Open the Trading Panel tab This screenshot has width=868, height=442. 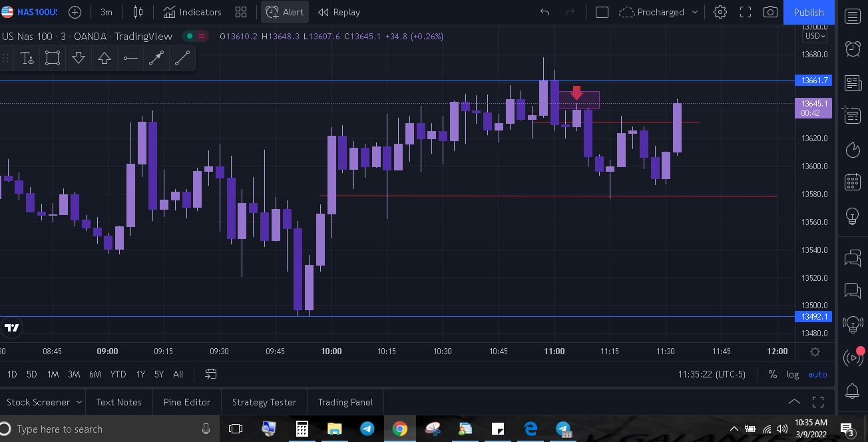click(x=345, y=402)
